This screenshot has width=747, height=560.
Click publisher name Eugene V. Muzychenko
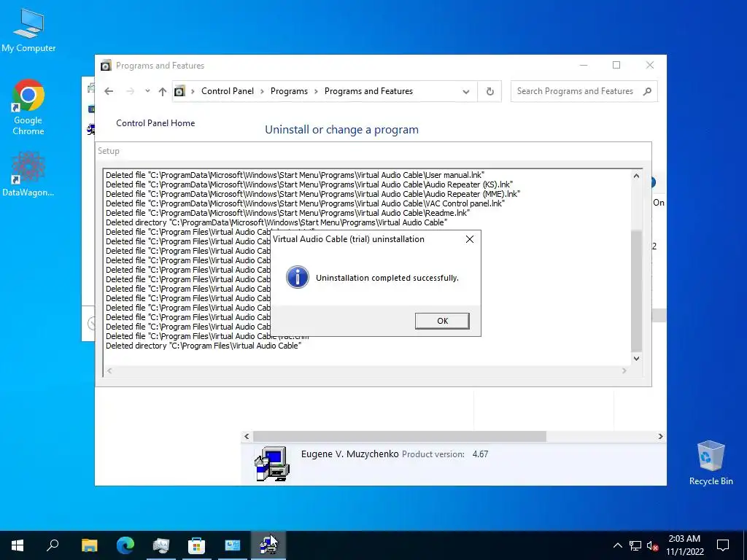coord(349,454)
